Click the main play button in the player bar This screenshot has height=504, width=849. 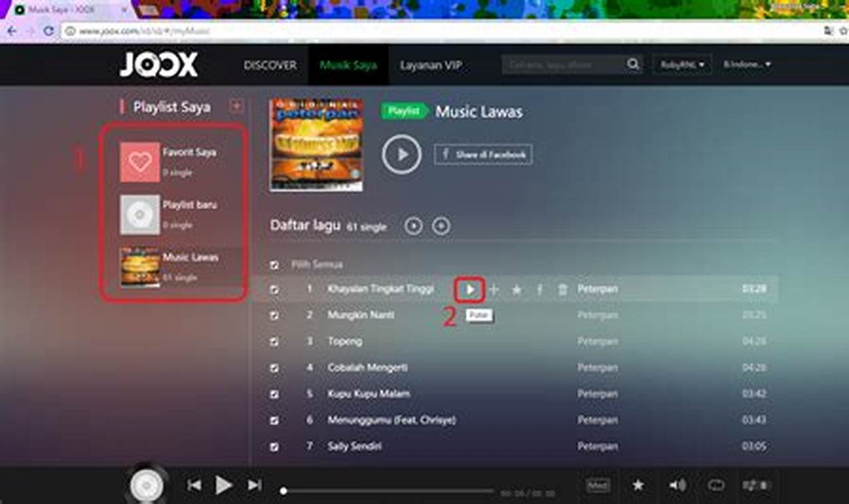pos(224,485)
